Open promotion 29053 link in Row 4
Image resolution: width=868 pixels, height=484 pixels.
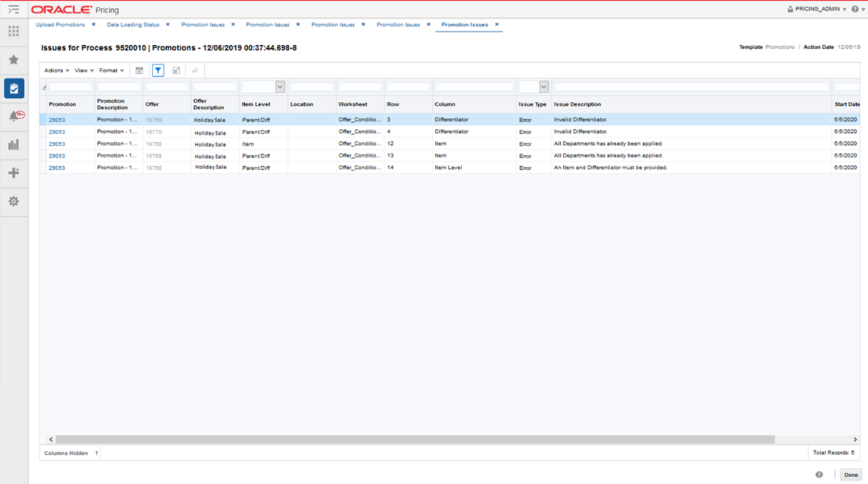coord(57,132)
